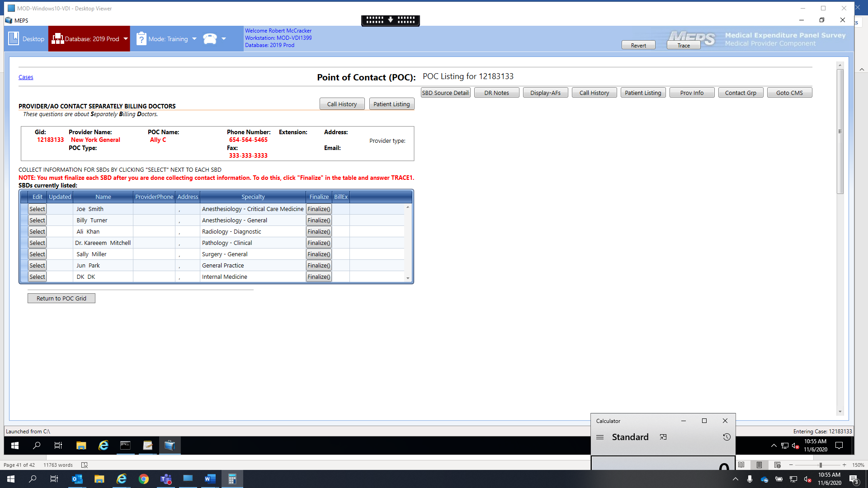Expand the telephone dropdown arrow
This screenshot has height=488, width=868.
224,39
